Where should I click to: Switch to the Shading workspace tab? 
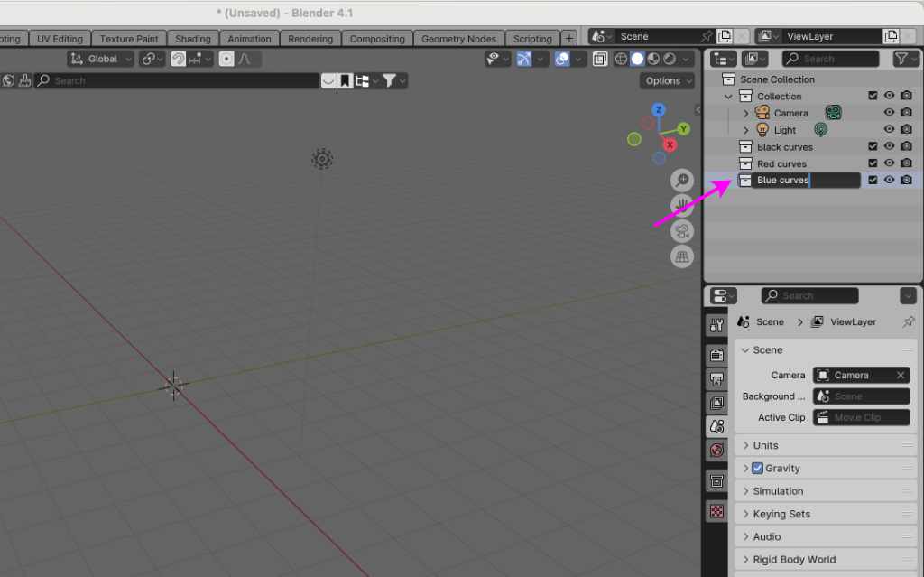(x=192, y=39)
